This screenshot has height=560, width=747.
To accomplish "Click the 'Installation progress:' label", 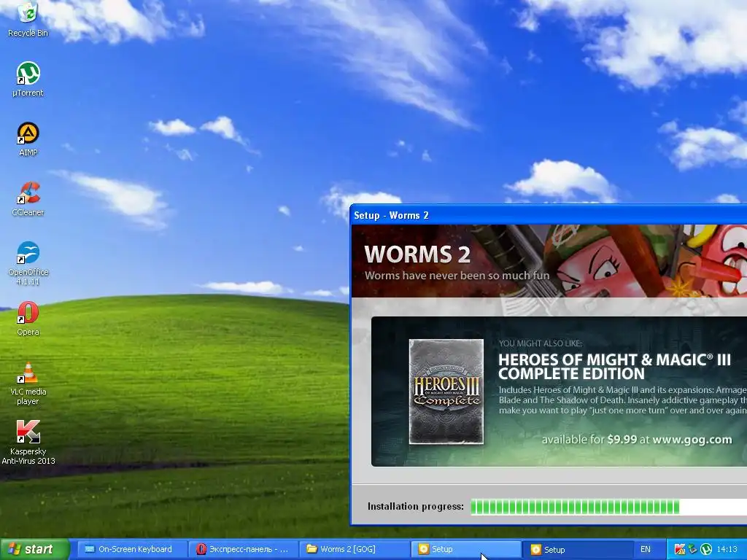I will click(x=415, y=507).
